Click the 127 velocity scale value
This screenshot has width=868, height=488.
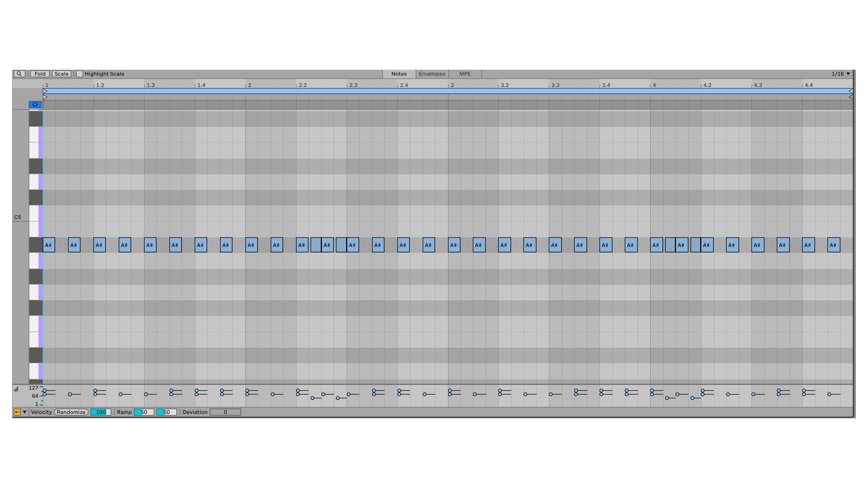point(33,388)
